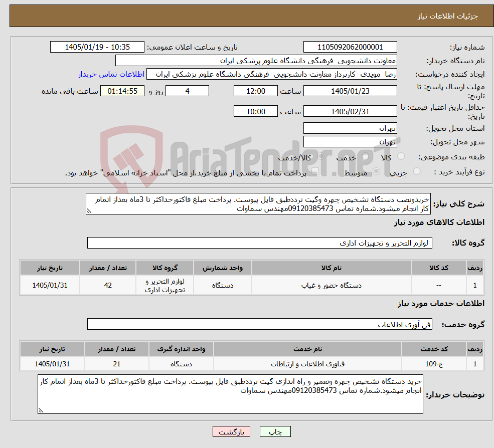Screen dimensions: 494x448
Task: Click the goods group field لوازم التحریر
Action: (x=260, y=243)
